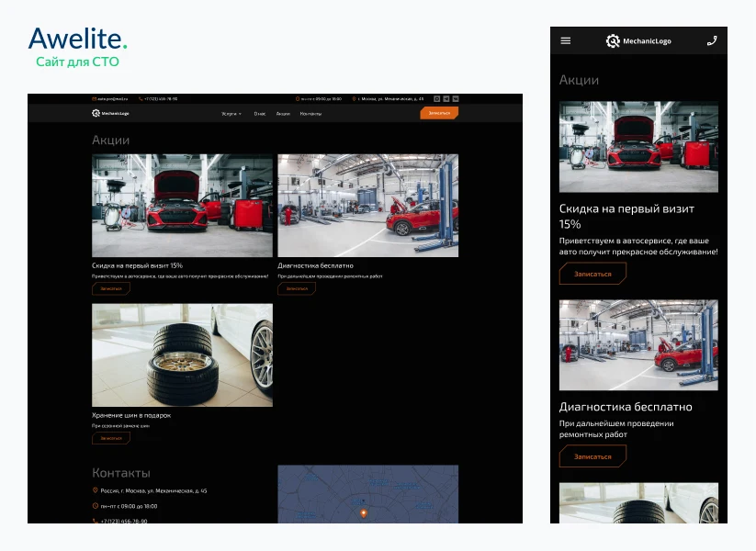
Task: Open the blue car lift garage photo on desktop
Action: (x=367, y=206)
